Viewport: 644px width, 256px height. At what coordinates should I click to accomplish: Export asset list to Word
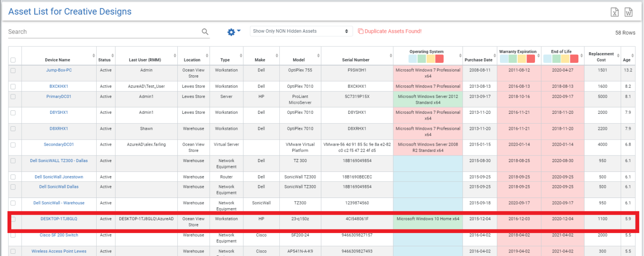click(628, 12)
